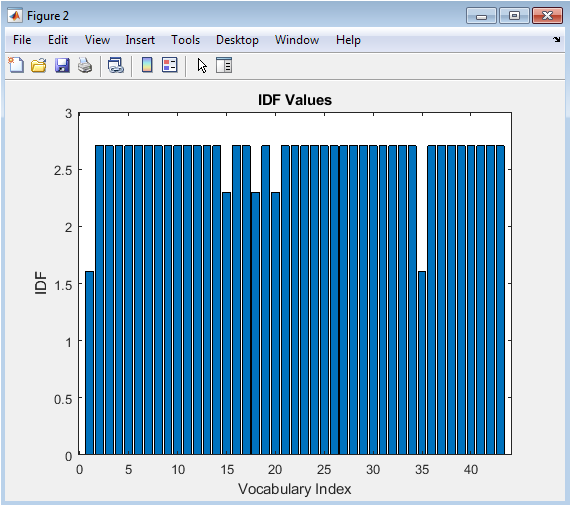The height and width of the screenshot is (506, 571).
Task: Open the Property Inspector icon
Action: pos(224,66)
